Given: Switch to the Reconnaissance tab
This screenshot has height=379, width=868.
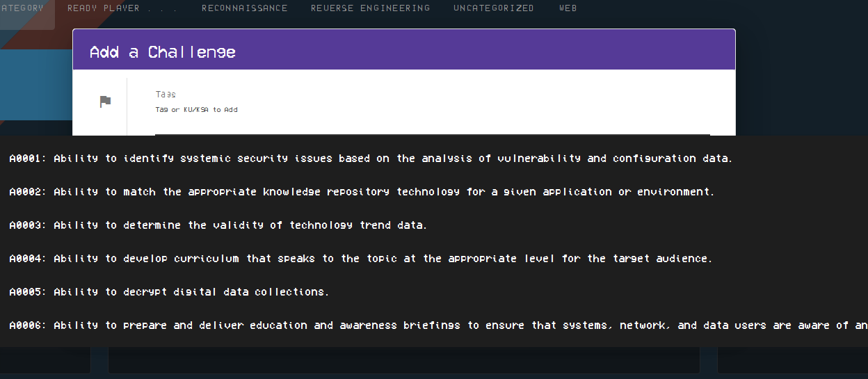Looking at the screenshot, I should pos(244,8).
